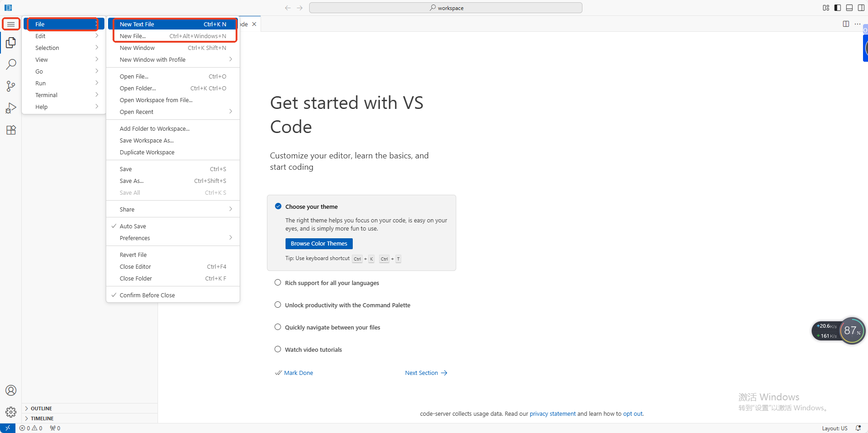This screenshot has height=433, width=868.
Task: Open the New Window with Profile submenu
Action: pos(173,59)
